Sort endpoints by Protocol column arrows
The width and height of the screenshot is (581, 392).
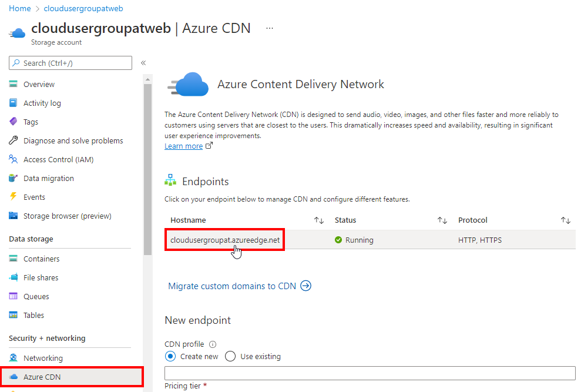(x=566, y=220)
